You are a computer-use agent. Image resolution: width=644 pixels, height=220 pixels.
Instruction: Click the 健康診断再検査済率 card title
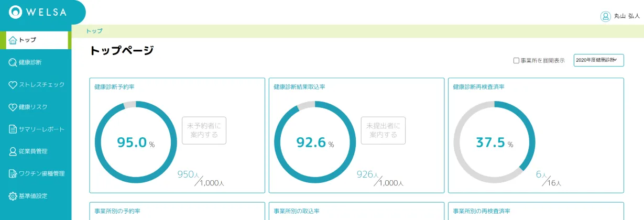(x=478, y=86)
